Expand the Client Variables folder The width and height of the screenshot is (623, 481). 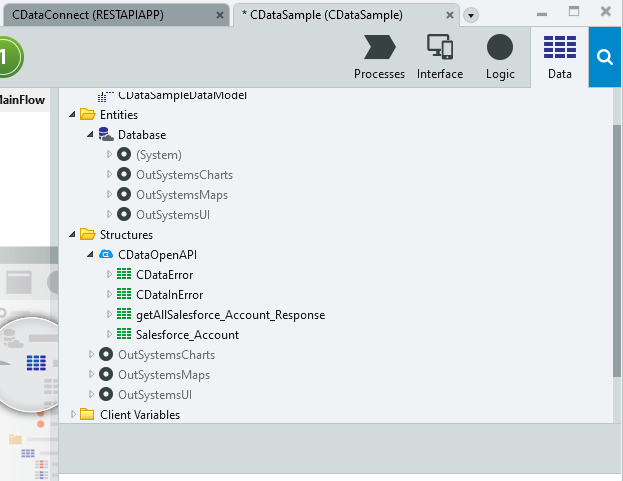coord(73,414)
